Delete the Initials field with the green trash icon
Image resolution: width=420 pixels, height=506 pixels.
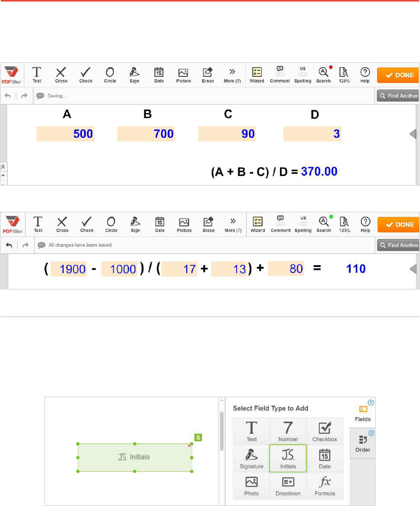tap(198, 437)
